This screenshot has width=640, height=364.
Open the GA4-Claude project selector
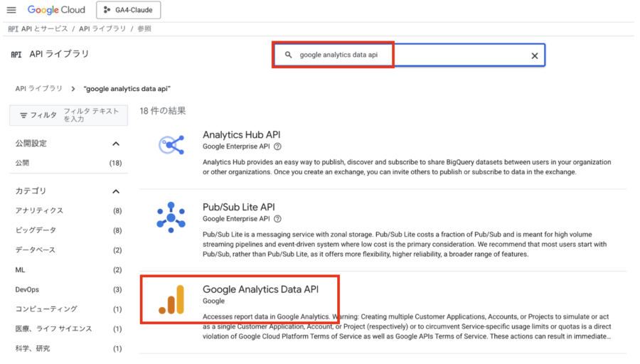point(128,10)
